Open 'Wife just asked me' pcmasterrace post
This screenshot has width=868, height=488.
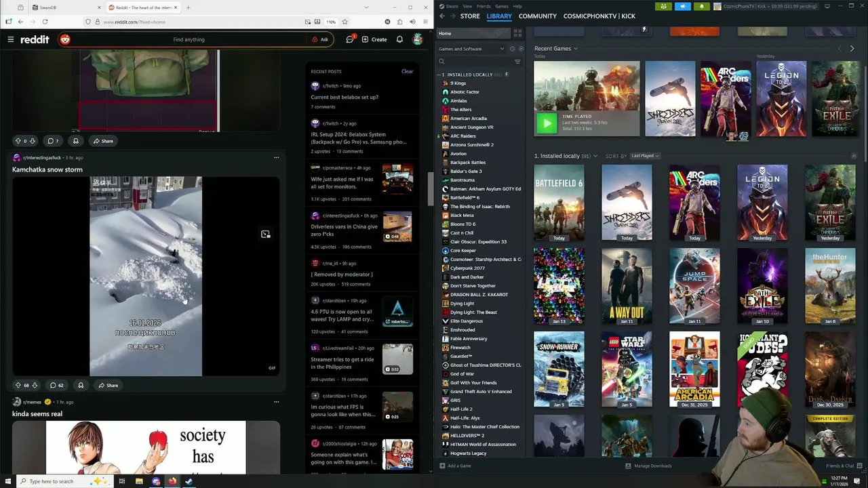(342, 183)
